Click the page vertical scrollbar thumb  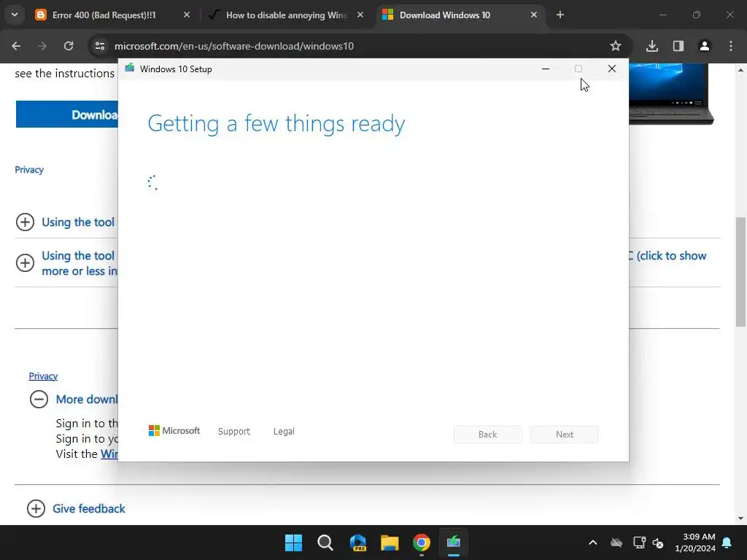tap(740, 271)
